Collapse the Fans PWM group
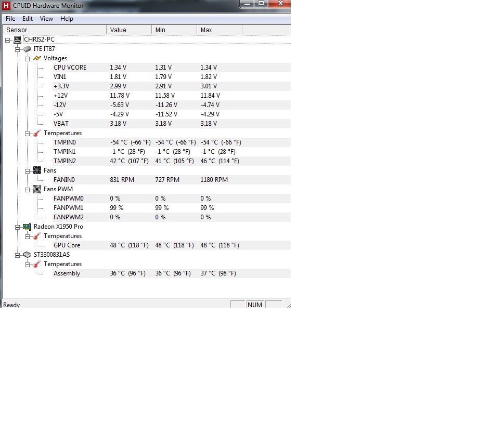 (27, 190)
